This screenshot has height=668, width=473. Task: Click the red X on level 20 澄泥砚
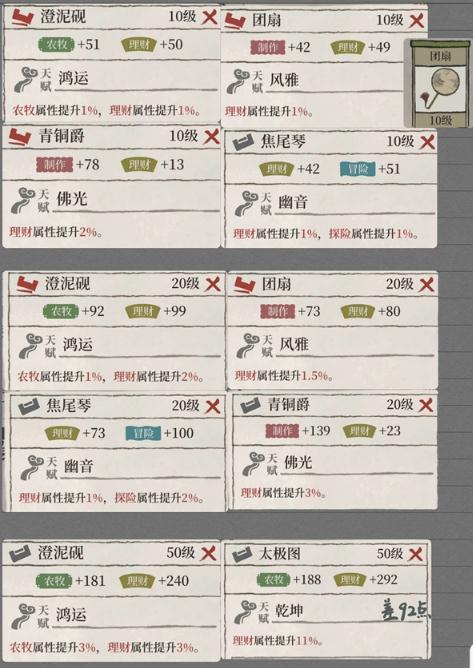pyautogui.click(x=213, y=284)
